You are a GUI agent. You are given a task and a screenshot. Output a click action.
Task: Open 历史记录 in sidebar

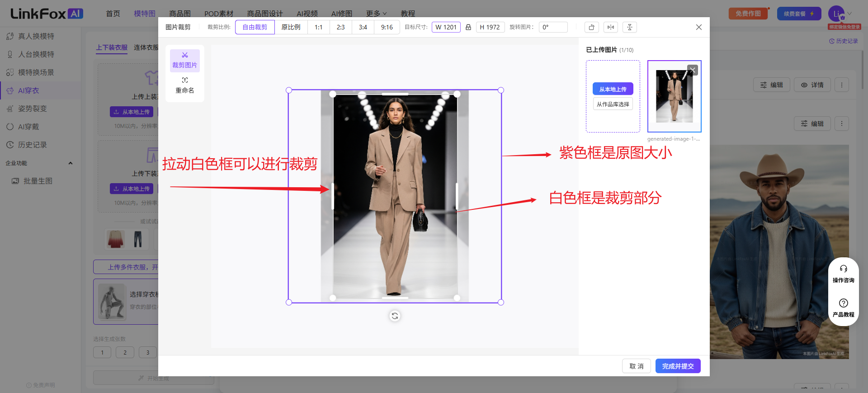33,145
